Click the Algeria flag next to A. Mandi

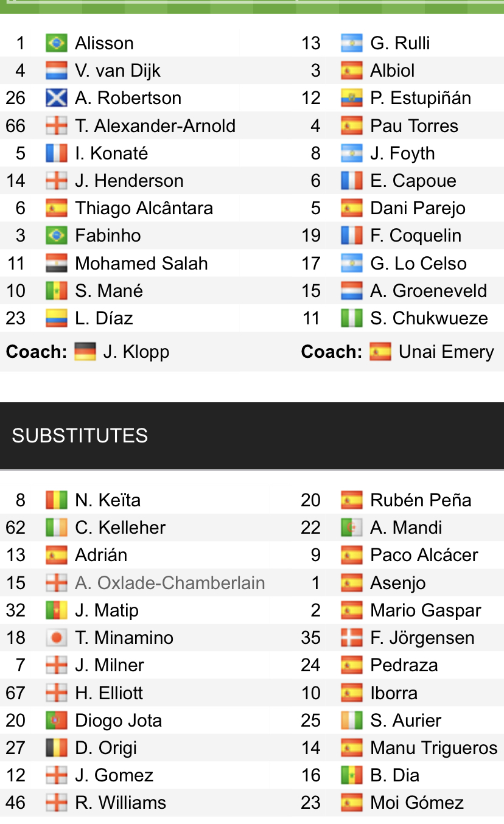click(x=351, y=528)
